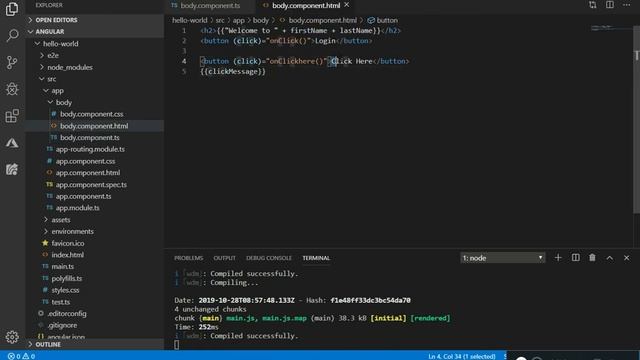The image size is (640, 360).
Task: Close the terminal panel
Action: click(x=627, y=258)
